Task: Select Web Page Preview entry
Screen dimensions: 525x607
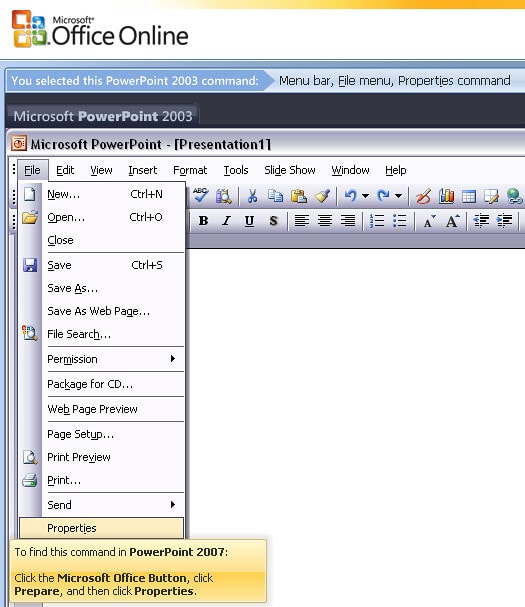Action: [x=101, y=409]
